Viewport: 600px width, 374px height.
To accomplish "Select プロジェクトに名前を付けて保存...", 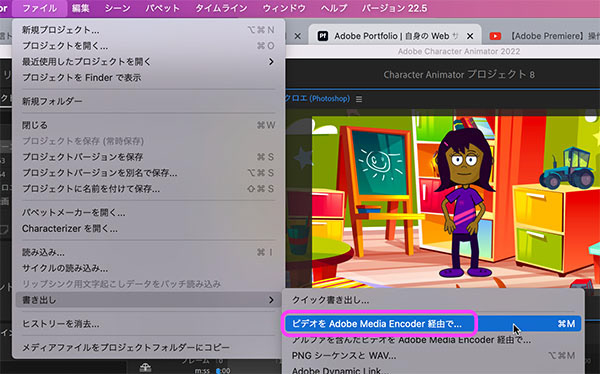I will pyautogui.click(x=148, y=189).
